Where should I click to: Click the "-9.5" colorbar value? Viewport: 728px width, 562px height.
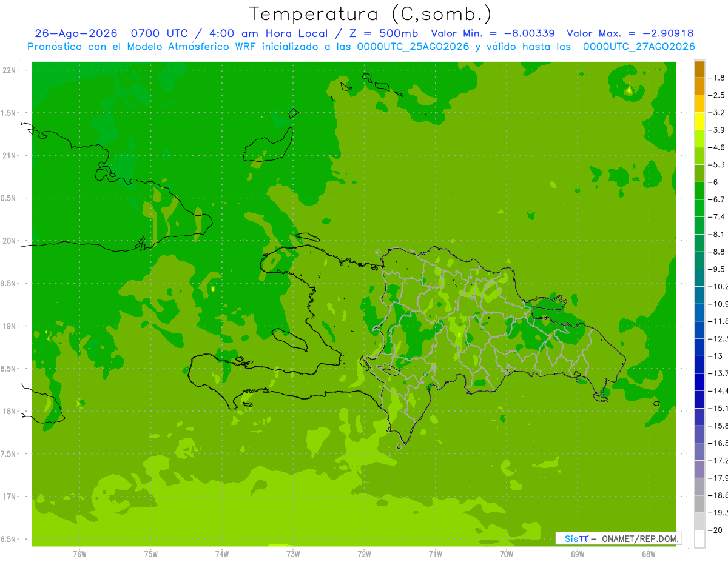[716, 269]
